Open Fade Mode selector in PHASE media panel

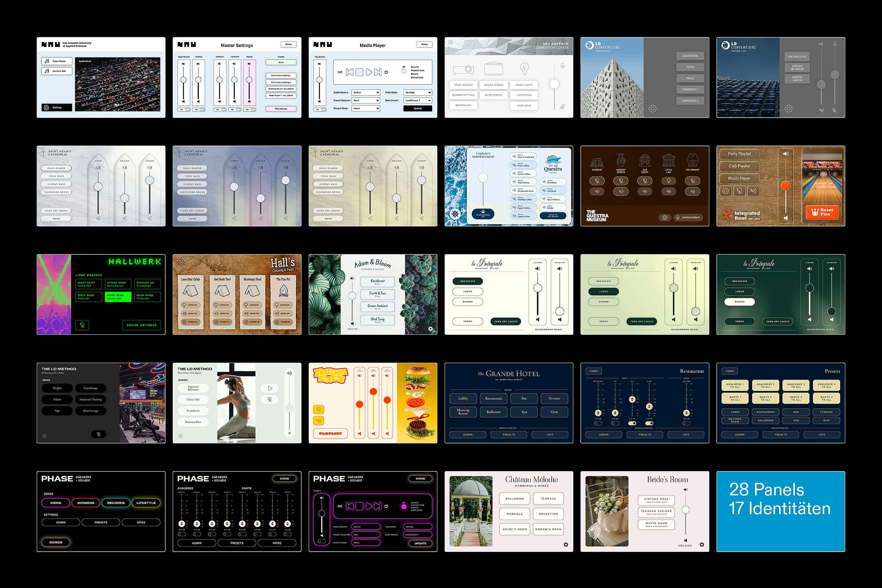click(418, 527)
